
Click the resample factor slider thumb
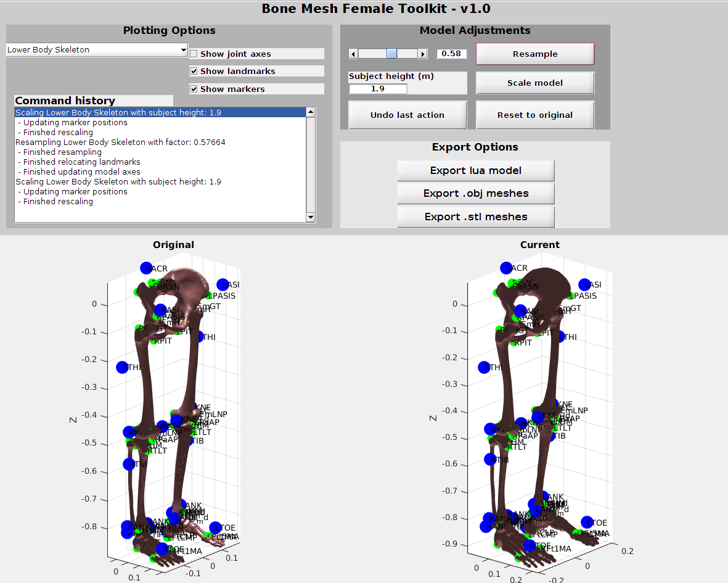(391, 54)
